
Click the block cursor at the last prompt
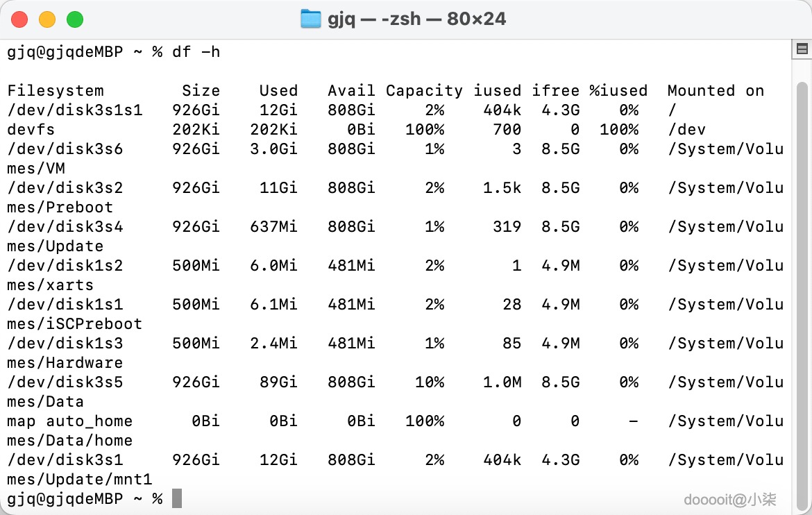177,498
